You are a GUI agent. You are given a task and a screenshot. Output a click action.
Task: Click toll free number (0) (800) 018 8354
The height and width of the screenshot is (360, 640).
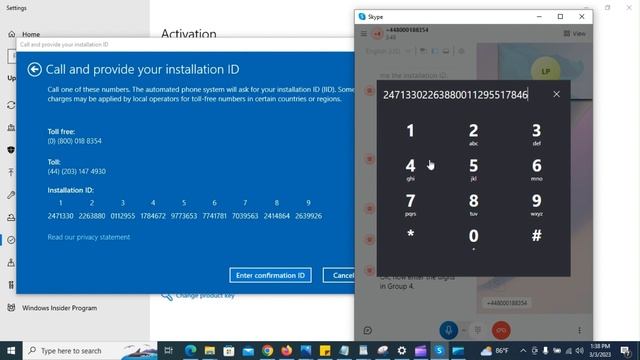click(75, 141)
